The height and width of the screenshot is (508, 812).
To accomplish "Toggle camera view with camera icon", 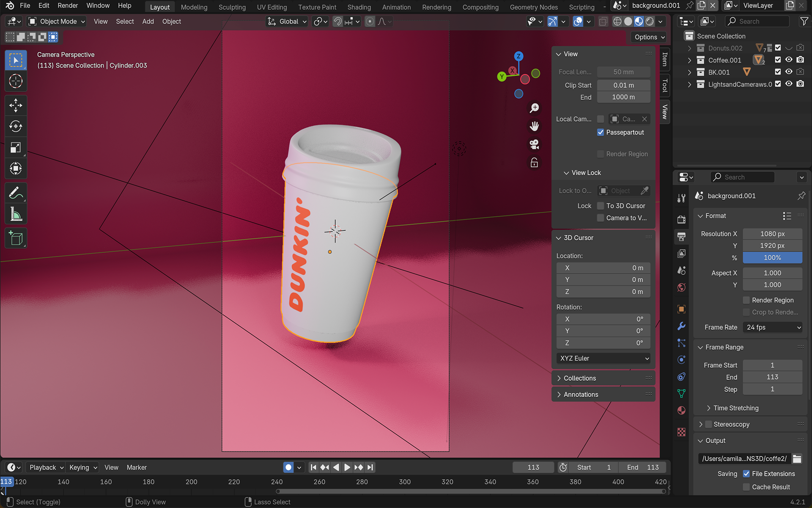I will [534, 144].
